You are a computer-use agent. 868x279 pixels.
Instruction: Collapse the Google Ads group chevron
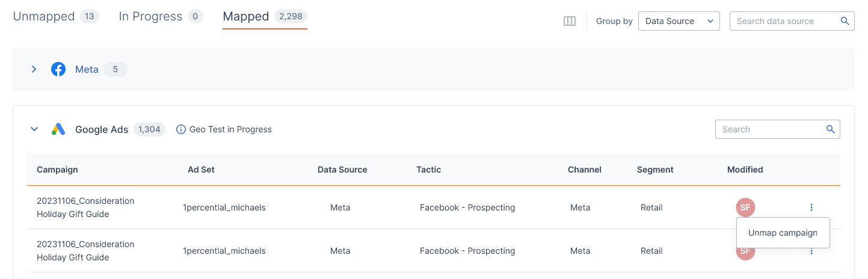[34, 129]
